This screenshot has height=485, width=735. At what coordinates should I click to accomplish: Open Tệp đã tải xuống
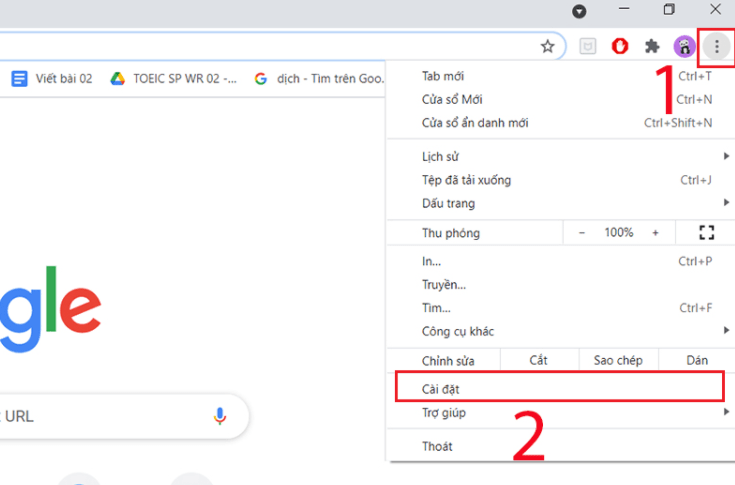pyautogui.click(x=561, y=180)
